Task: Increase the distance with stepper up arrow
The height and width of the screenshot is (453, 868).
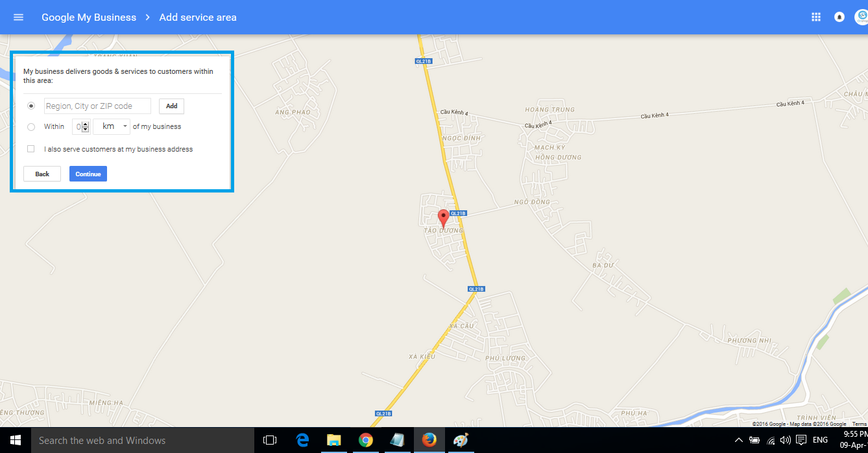Action: [x=85, y=124]
